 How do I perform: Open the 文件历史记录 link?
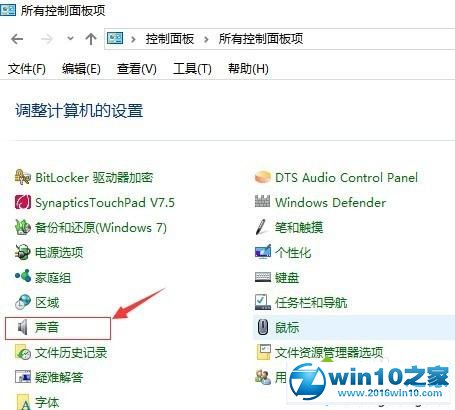[x=71, y=352]
